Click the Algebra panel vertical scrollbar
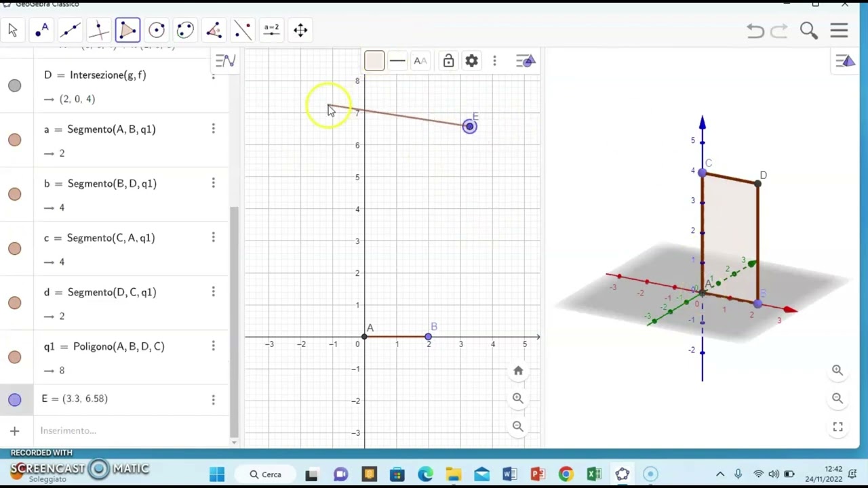Screen dimensions: 868x488 pyautogui.click(x=234, y=322)
